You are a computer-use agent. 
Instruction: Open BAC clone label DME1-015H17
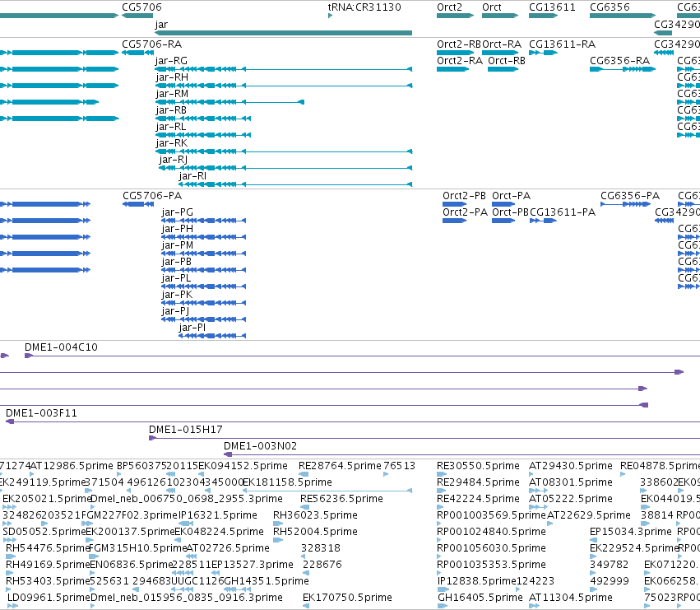186,430
